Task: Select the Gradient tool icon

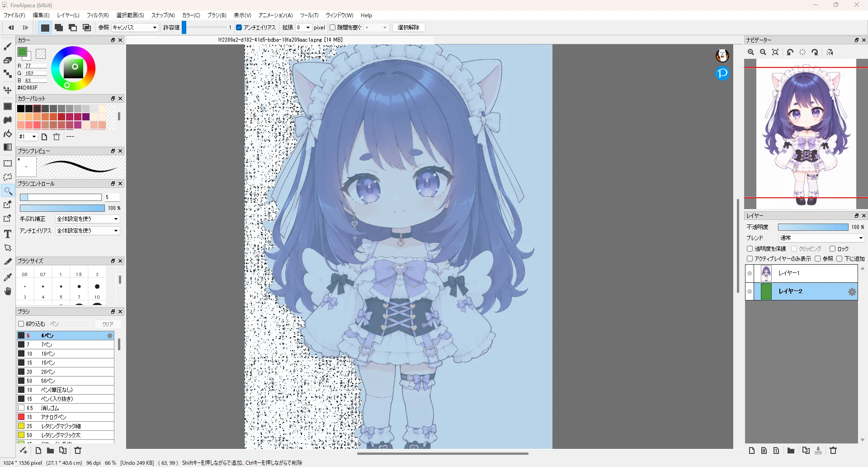Action: [x=8, y=147]
